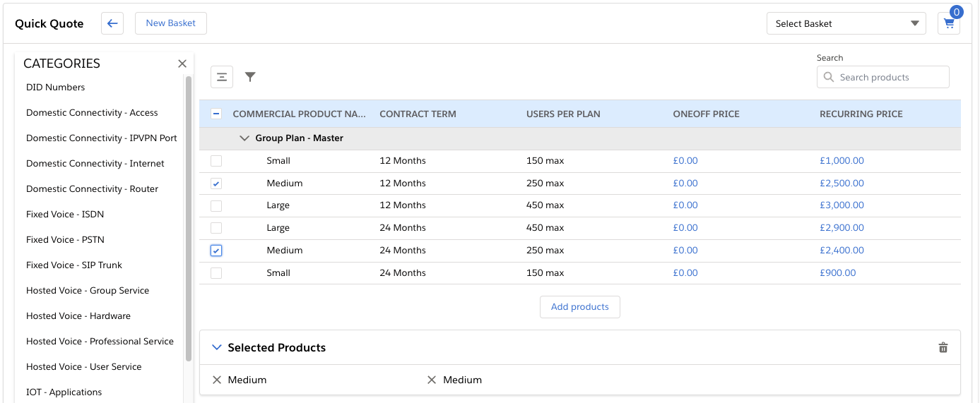Click the back arrow button
The height and width of the screenshot is (403, 980).
point(112,23)
